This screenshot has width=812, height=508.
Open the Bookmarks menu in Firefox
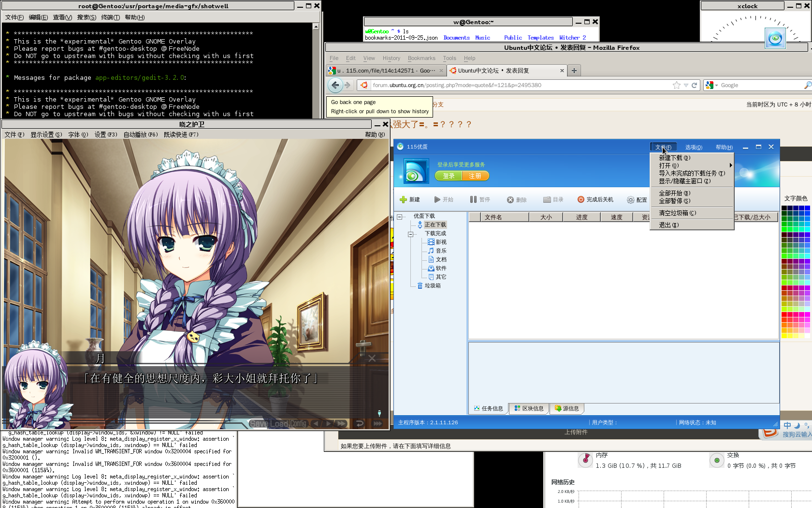[421, 58]
